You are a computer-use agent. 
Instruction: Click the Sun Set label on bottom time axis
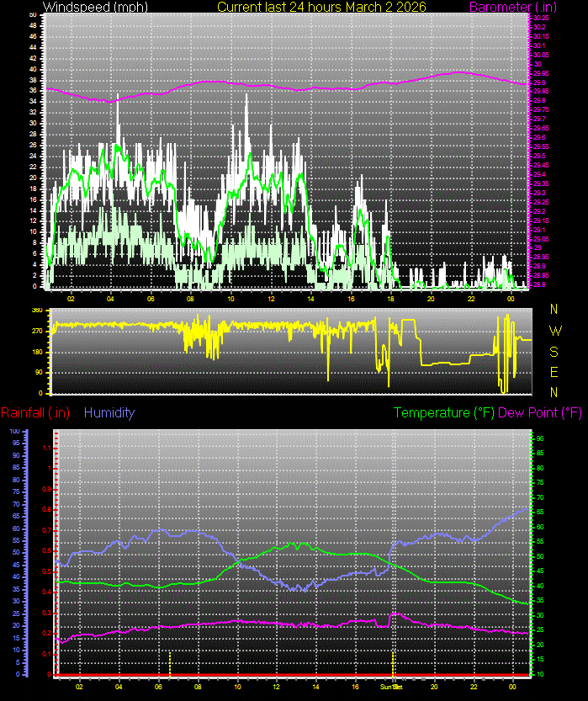pyautogui.click(x=391, y=687)
